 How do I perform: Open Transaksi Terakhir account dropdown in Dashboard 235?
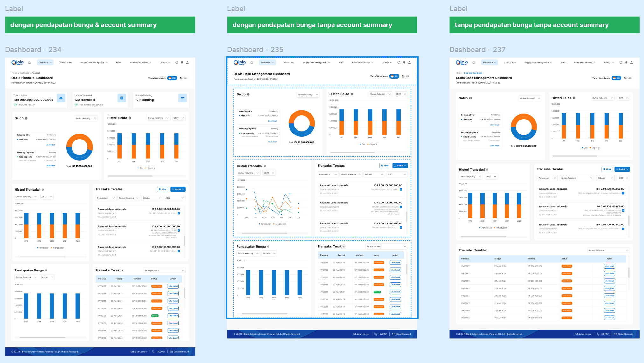pos(386,247)
